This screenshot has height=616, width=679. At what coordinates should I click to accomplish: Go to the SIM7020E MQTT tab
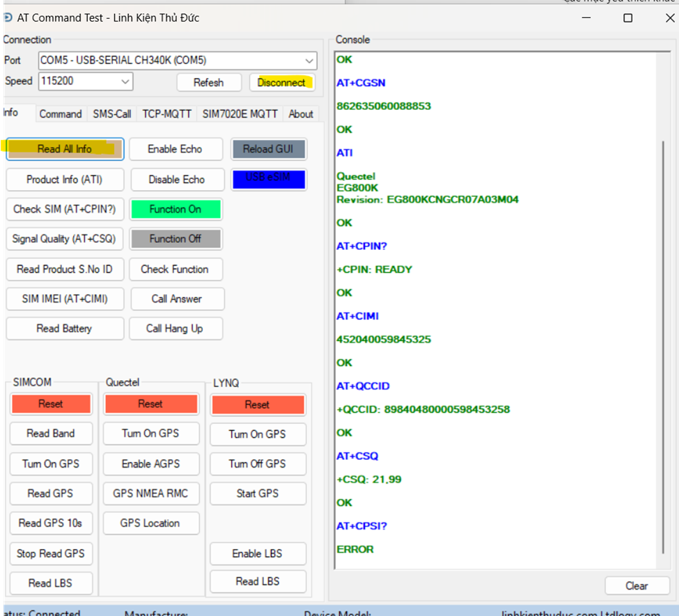pyautogui.click(x=240, y=114)
